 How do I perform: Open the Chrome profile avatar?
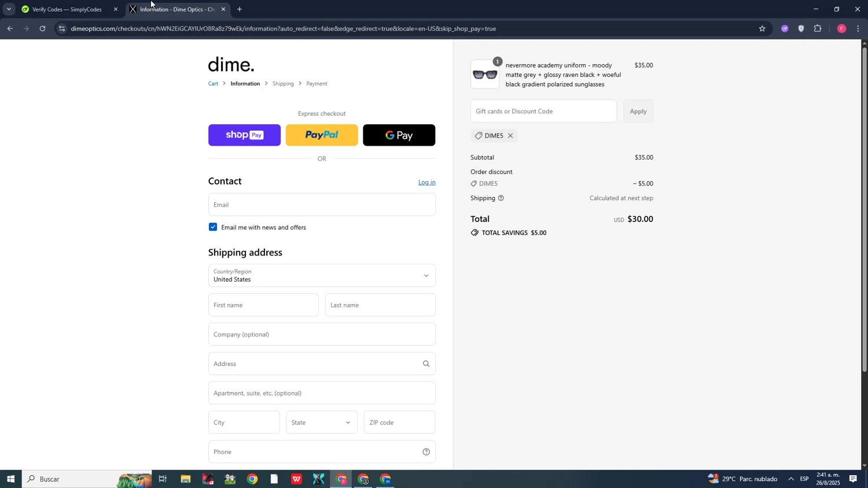(842, 28)
